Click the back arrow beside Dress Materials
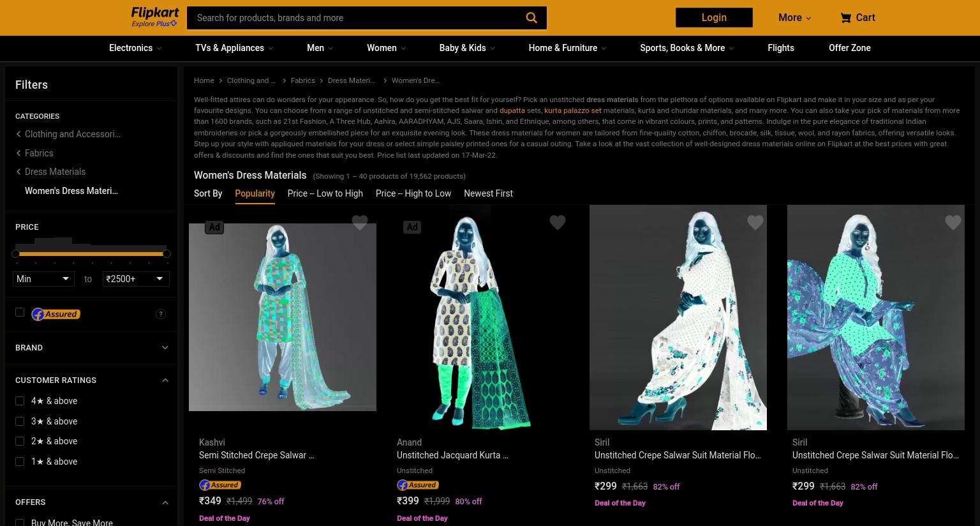This screenshot has height=526, width=980. click(19, 172)
